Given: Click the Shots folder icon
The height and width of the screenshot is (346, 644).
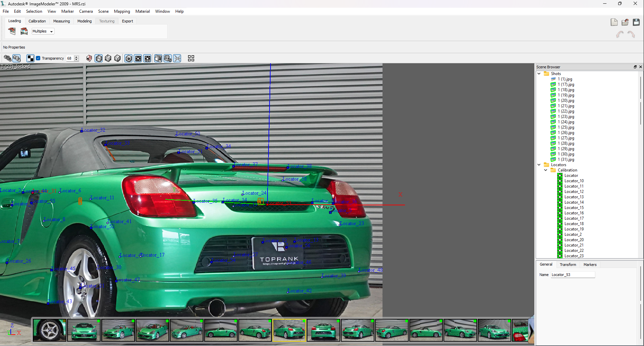Looking at the screenshot, I should 546,74.
